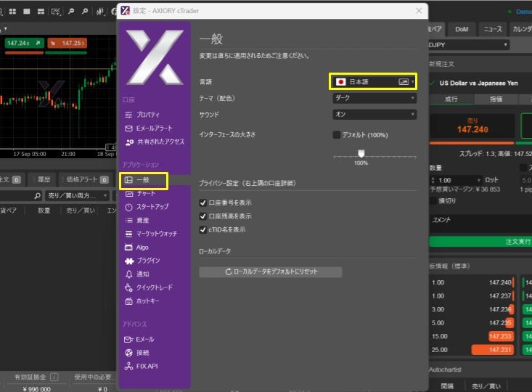This screenshot has height=392, width=532.
Task: Close the 設定 dialog window
Action: pos(419,11)
